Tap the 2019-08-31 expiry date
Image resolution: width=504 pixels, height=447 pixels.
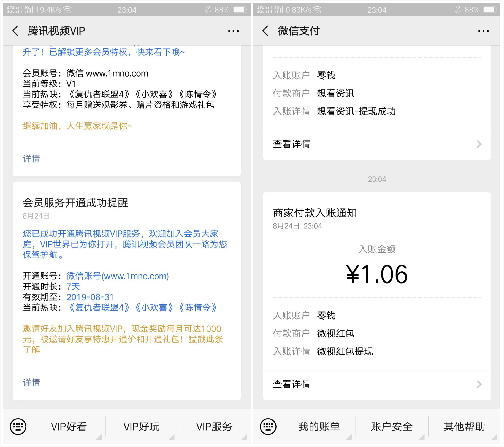coord(90,297)
